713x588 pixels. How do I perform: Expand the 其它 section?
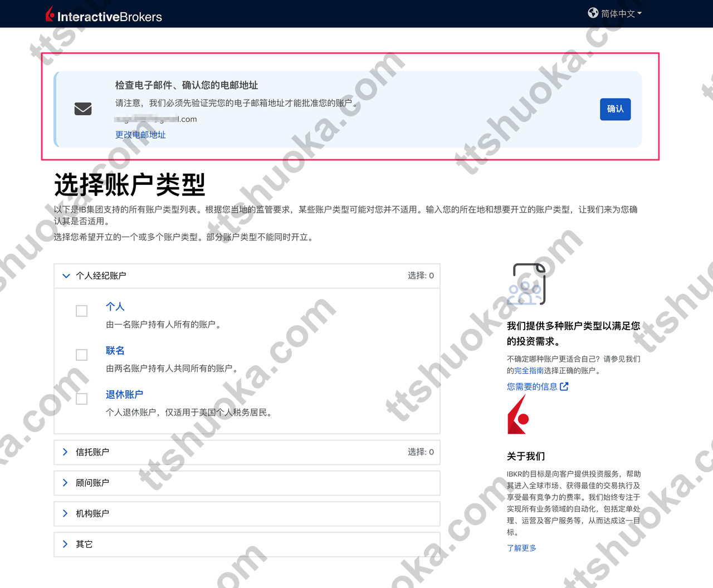tap(247, 544)
